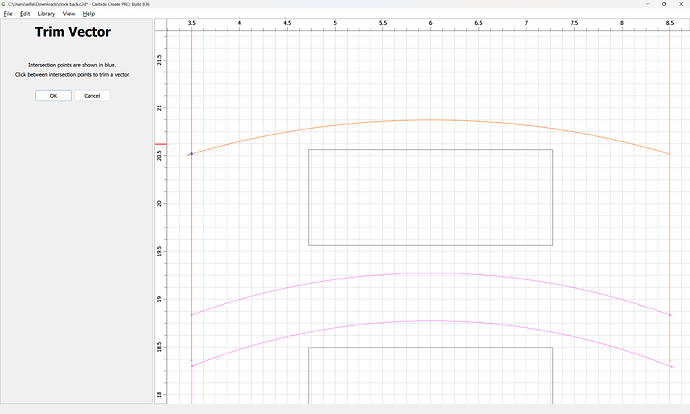Click the orange arc at its top peak
The width and height of the screenshot is (690, 414).
pyautogui.click(x=430, y=120)
